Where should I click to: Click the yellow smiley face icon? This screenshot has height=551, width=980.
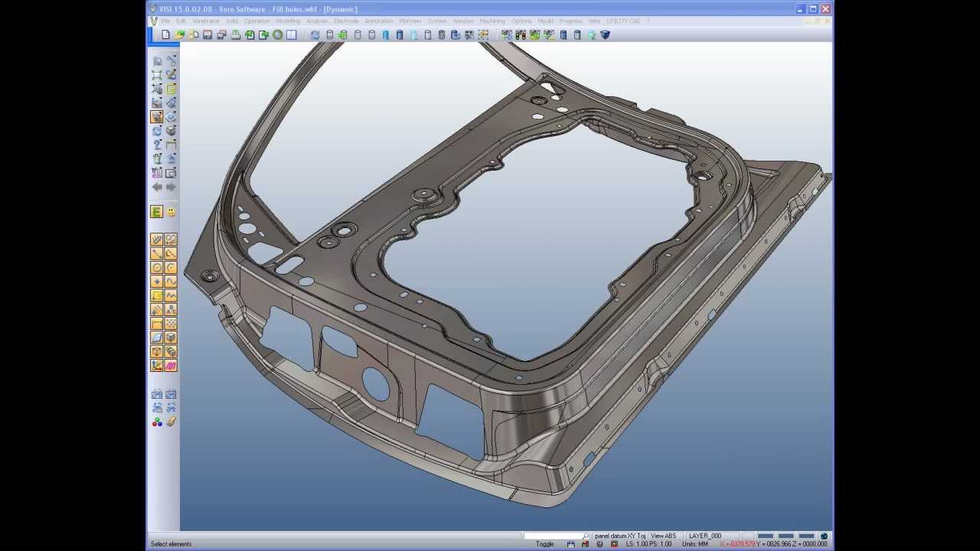pyautogui.click(x=171, y=212)
